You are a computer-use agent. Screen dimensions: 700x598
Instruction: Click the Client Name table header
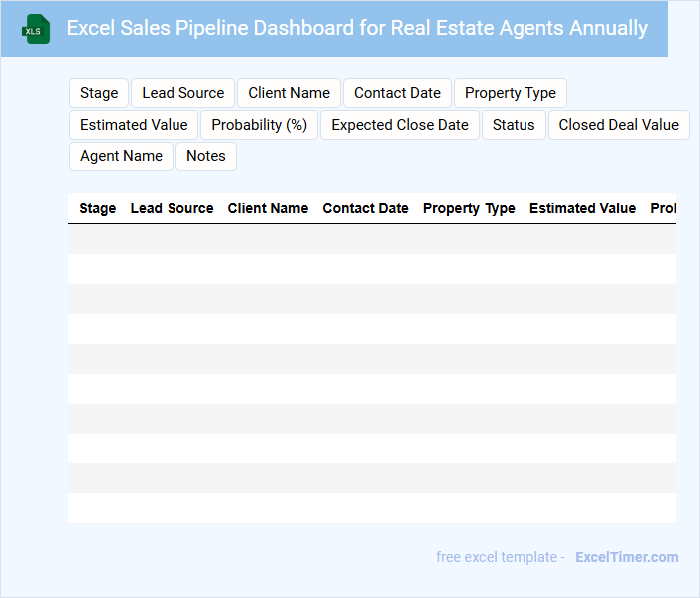click(267, 208)
